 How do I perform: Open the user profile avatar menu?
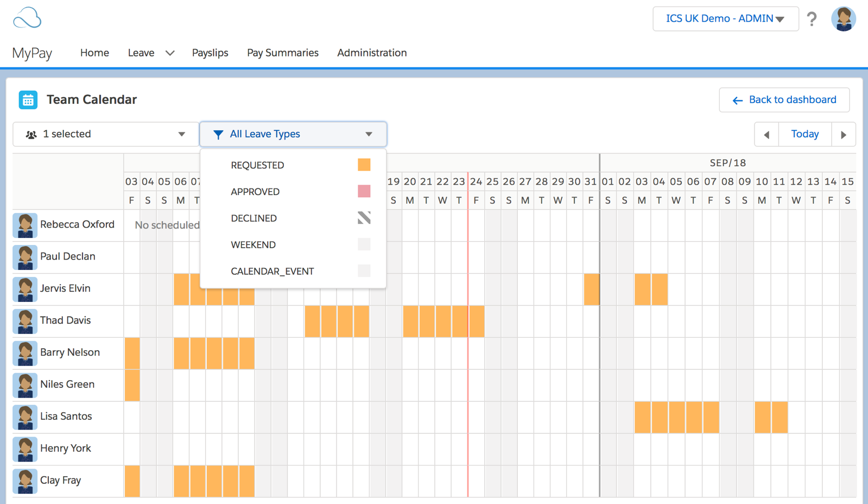coord(844,19)
